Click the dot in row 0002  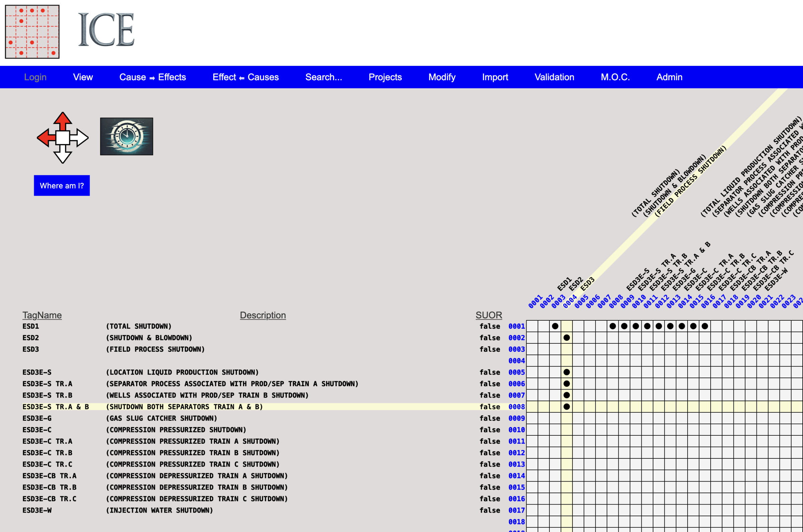(x=566, y=338)
